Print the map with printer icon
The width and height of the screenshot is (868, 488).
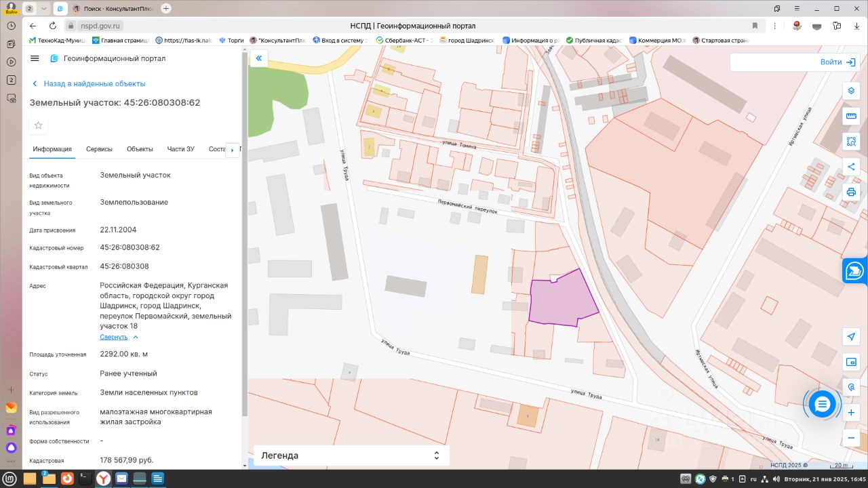click(851, 192)
